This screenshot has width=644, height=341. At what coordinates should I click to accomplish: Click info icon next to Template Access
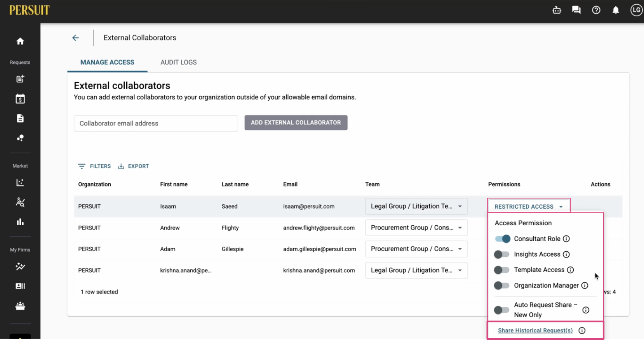tap(570, 270)
